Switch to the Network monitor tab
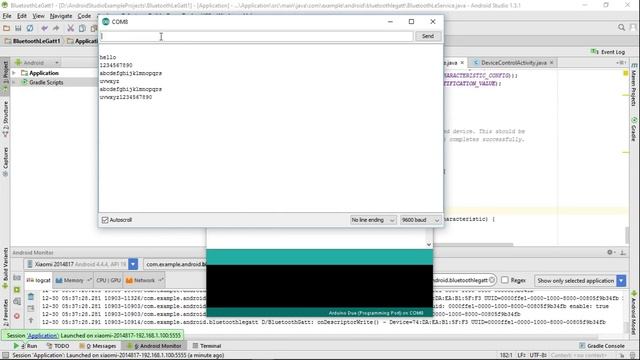This screenshot has width=640, height=360. point(144,280)
